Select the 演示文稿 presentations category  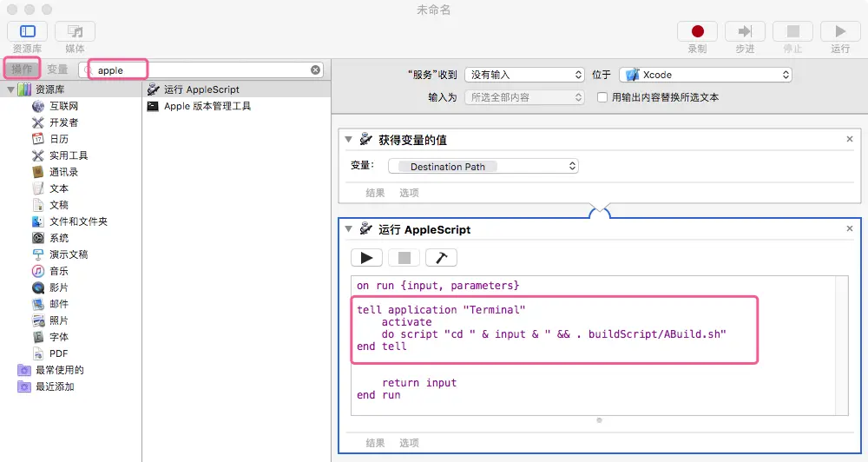[x=60, y=254]
